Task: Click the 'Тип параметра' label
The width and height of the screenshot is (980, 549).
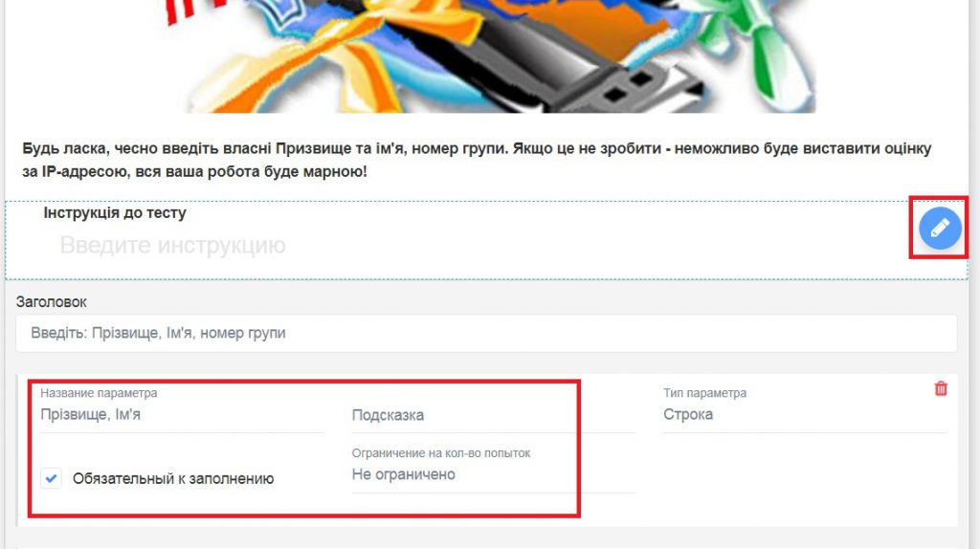Action: point(705,393)
